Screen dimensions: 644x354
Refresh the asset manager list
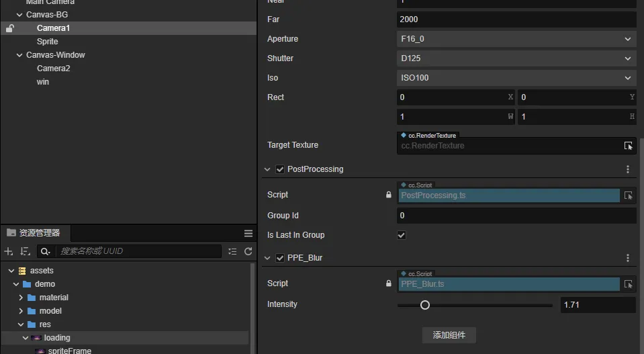[x=248, y=251]
